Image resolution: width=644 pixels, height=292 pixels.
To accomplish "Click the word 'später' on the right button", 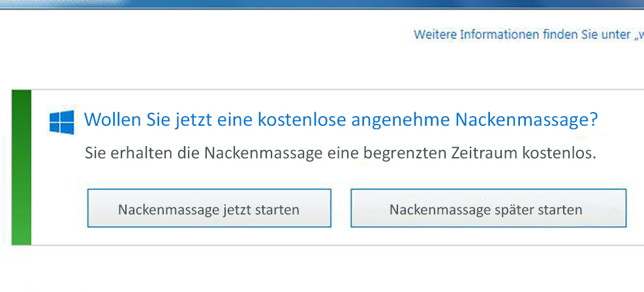I will coord(515,210).
